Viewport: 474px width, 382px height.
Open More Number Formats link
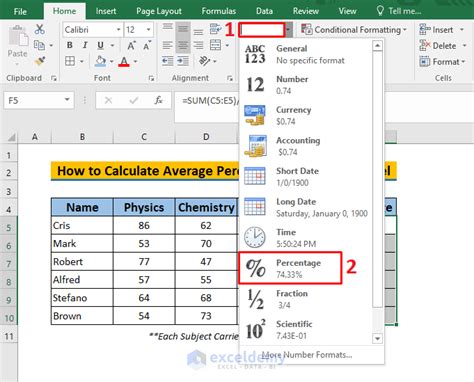click(x=306, y=355)
